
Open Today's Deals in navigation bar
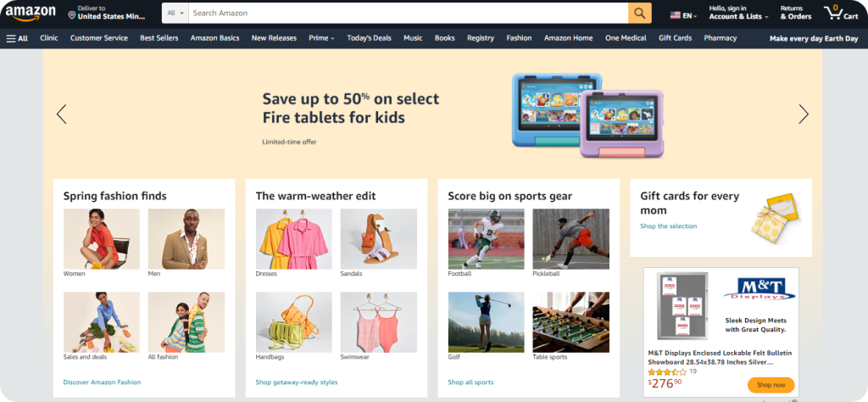369,38
